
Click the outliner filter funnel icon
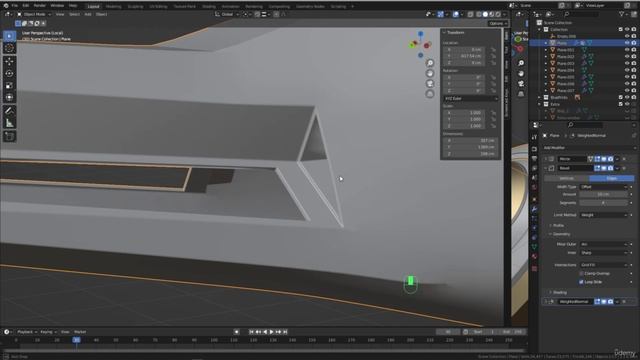pyautogui.click(x=622, y=14)
